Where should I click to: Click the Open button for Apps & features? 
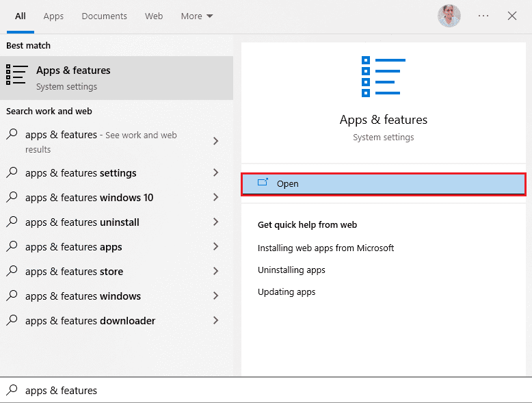pos(384,184)
